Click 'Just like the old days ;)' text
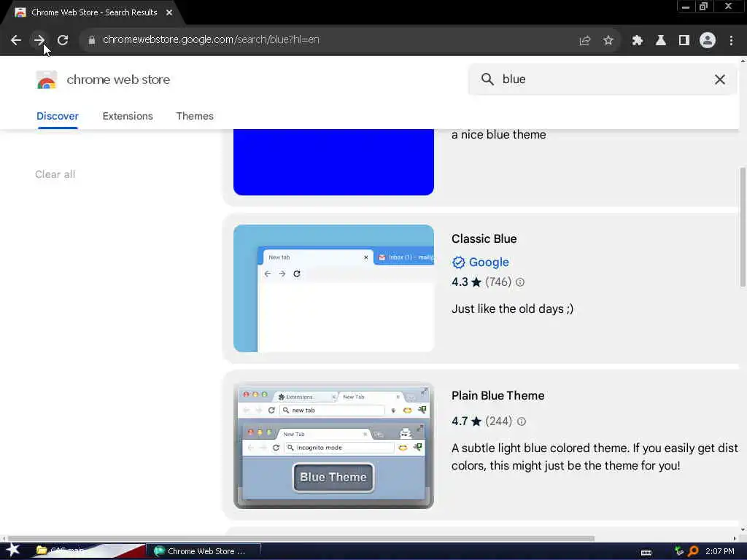Image resolution: width=747 pixels, height=560 pixels. click(x=512, y=309)
